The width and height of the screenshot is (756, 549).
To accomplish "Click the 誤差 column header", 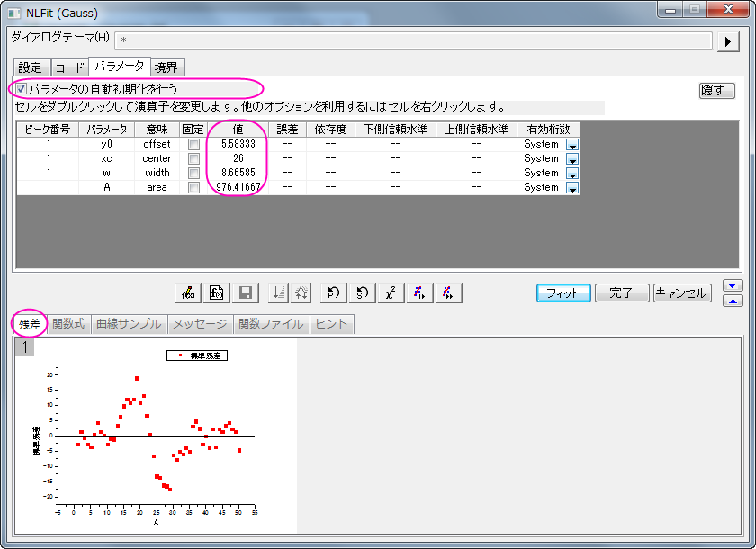I will tap(287, 130).
